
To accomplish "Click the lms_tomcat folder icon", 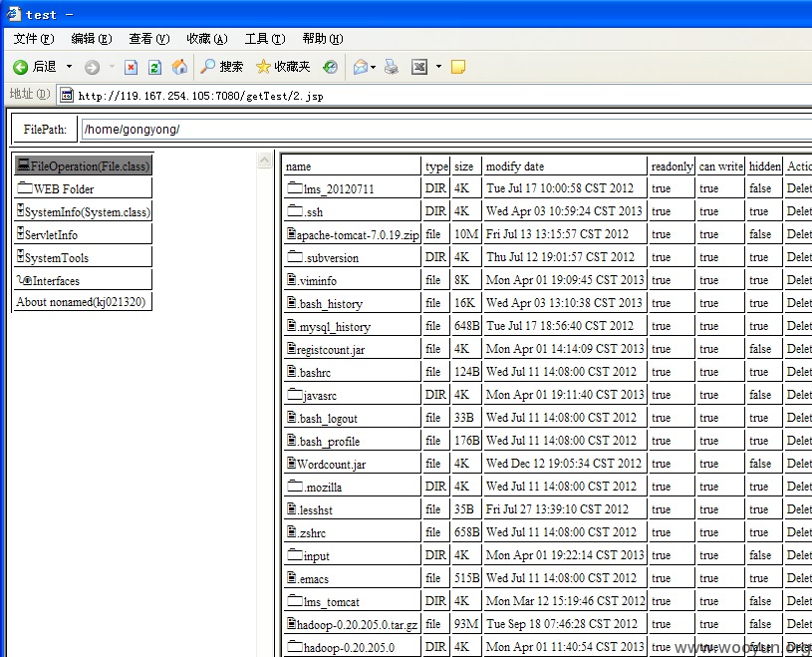I will click(x=295, y=600).
